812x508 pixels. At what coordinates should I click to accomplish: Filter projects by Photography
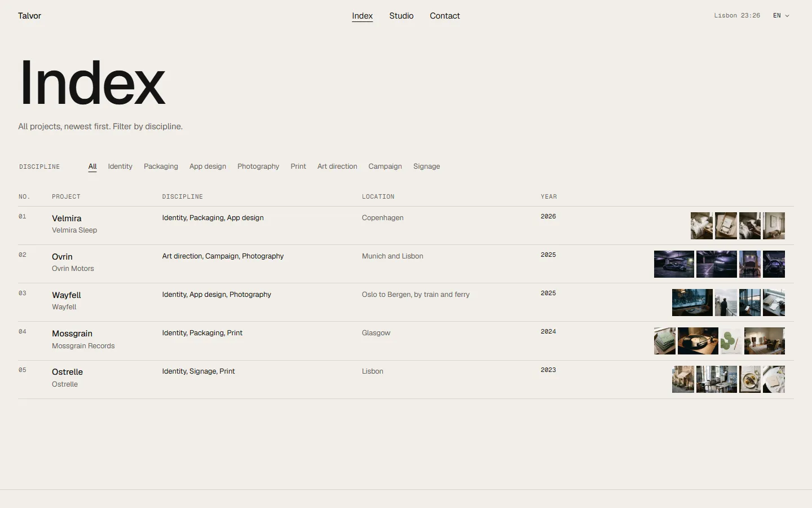point(258,167)
